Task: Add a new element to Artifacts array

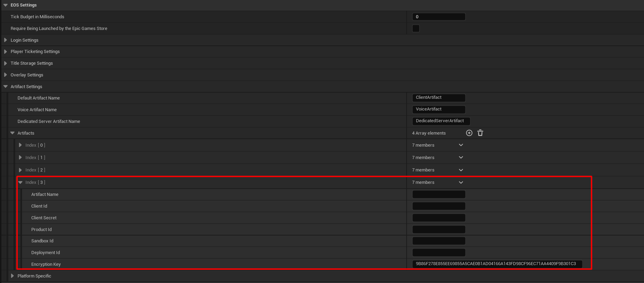Action: pos(469,133)
